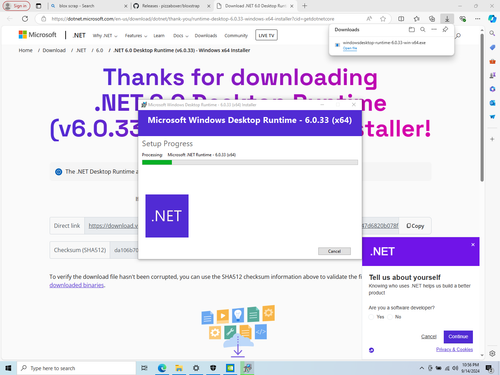500x375 pixels.
Task: Open sidebar settings gear icon
Action: click(x=492, y=353)
